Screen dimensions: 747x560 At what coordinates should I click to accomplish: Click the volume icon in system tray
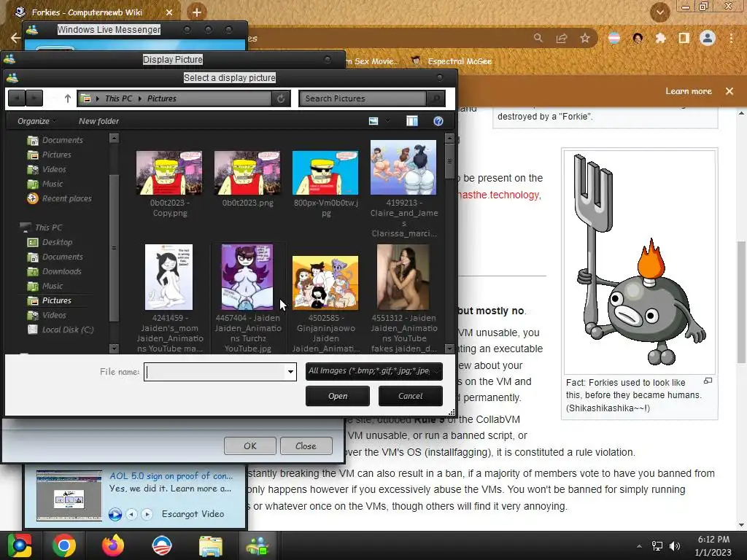point(675,546)
